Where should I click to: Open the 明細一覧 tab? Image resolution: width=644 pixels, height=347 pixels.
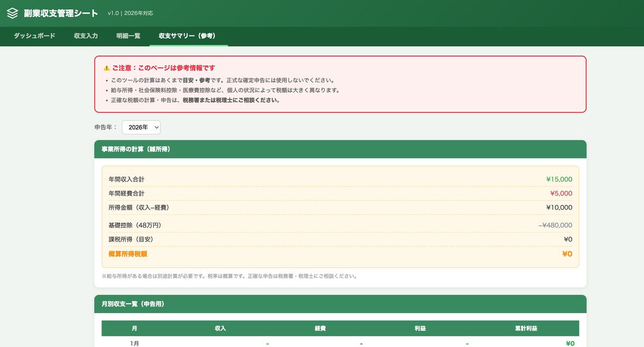[128, 36]
